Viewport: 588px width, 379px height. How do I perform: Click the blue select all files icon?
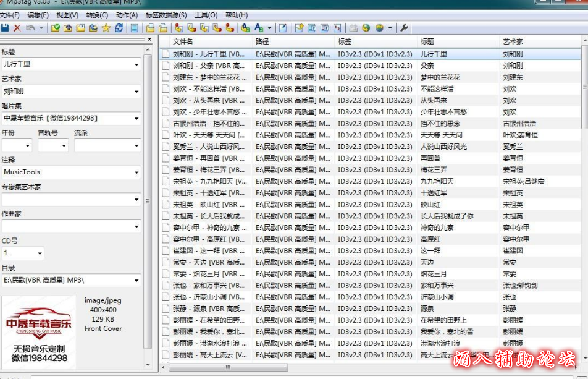pyautogui.click(x=134, y=28)
